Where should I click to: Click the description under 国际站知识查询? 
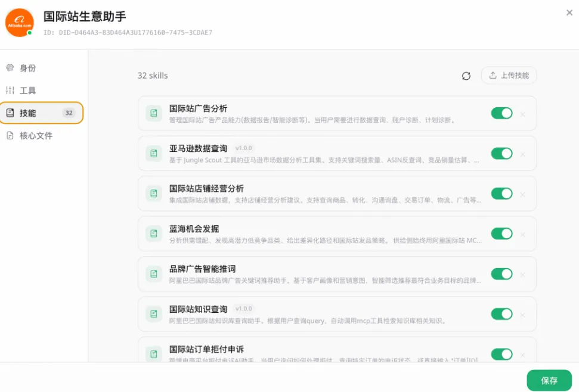[308, 321]
